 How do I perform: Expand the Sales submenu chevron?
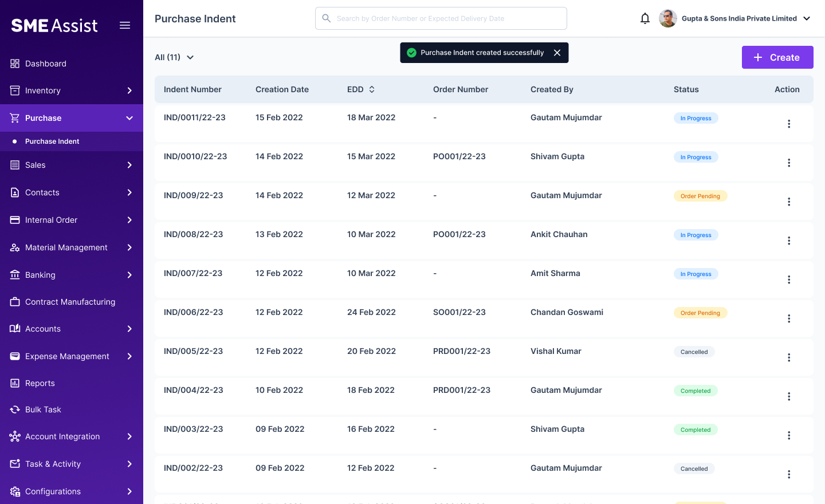[129, 165]
